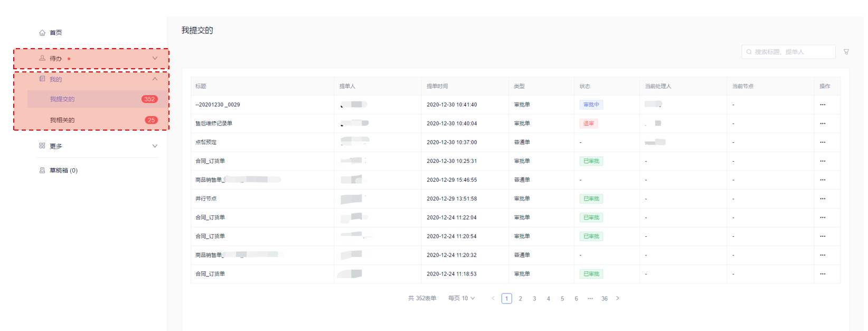Go to page 6

(576, 299)
